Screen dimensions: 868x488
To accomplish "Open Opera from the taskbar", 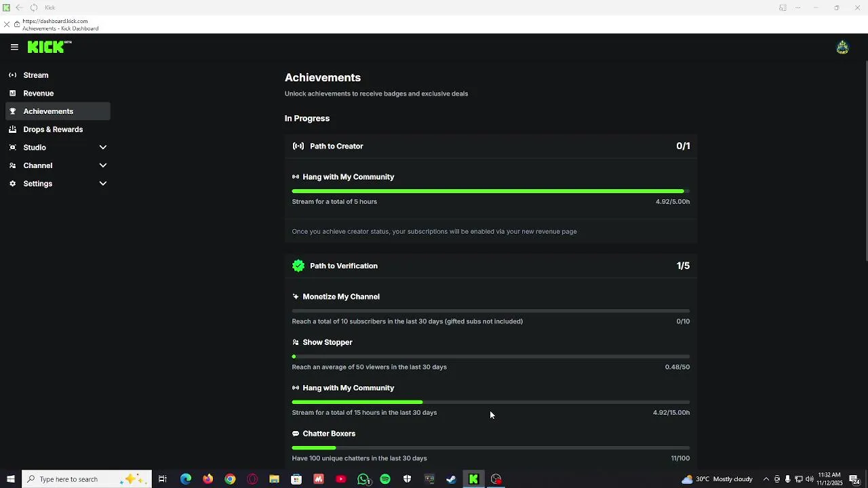I will tap(252, 479).
